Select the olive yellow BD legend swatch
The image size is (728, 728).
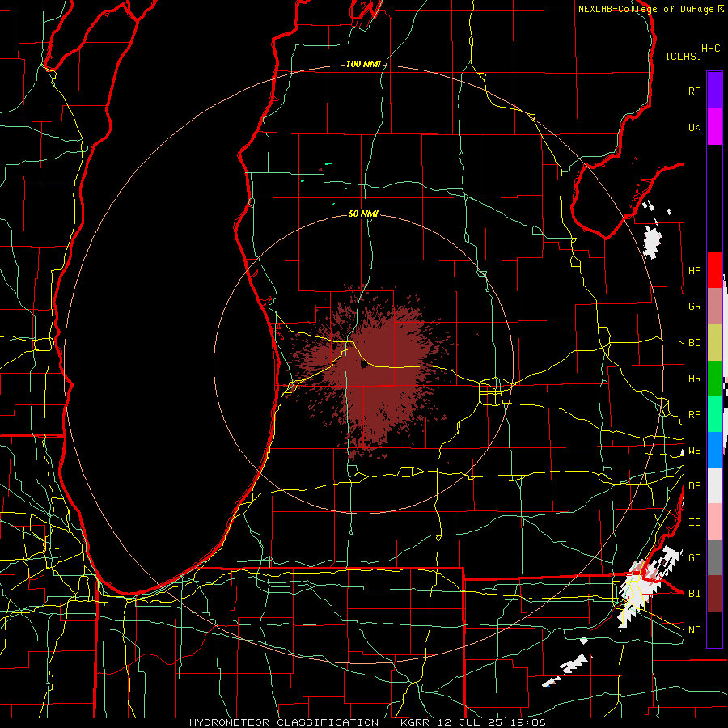[714, 343]
